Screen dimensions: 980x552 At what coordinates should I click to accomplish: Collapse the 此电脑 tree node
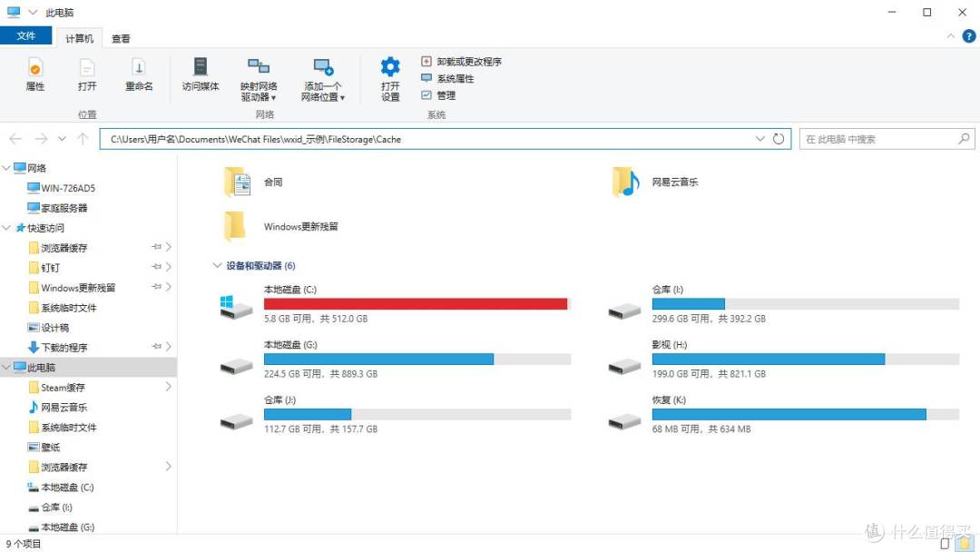coord(6,367)
